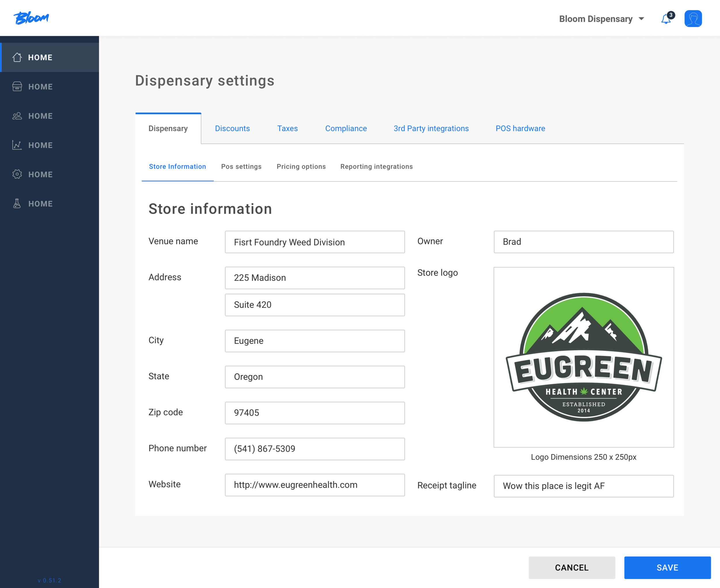Open the notifications bell icon
720x588 pixels.
coord(666,19)
